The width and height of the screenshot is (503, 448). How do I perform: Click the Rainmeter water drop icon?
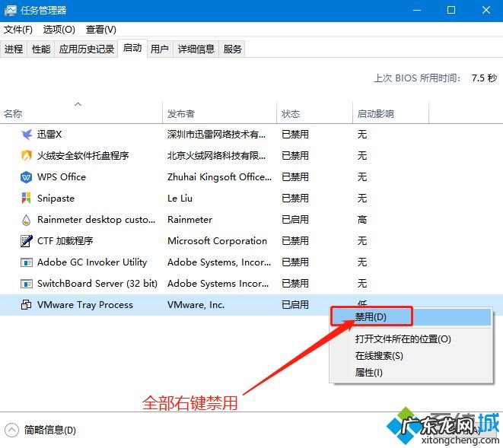(x=27, y=220)
